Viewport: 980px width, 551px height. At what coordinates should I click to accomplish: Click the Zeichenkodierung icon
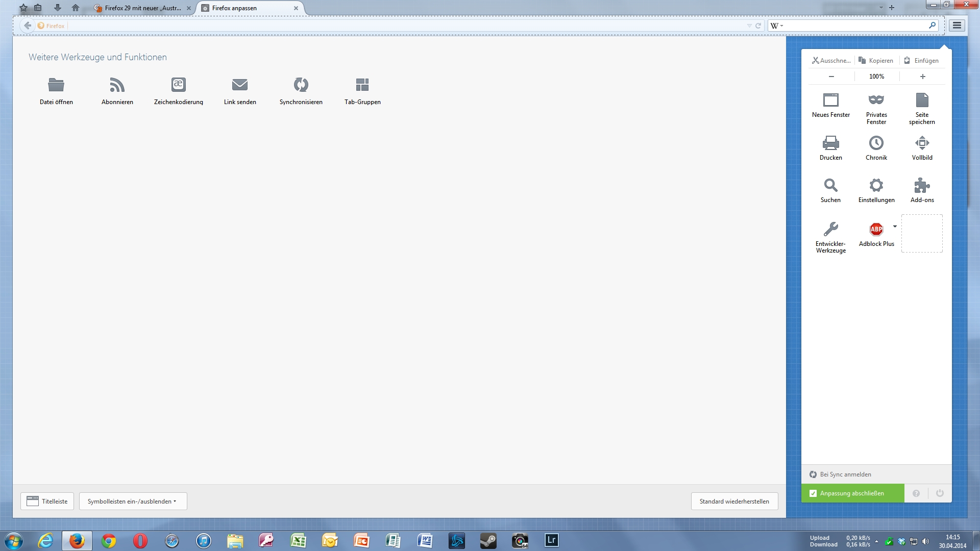178,85
